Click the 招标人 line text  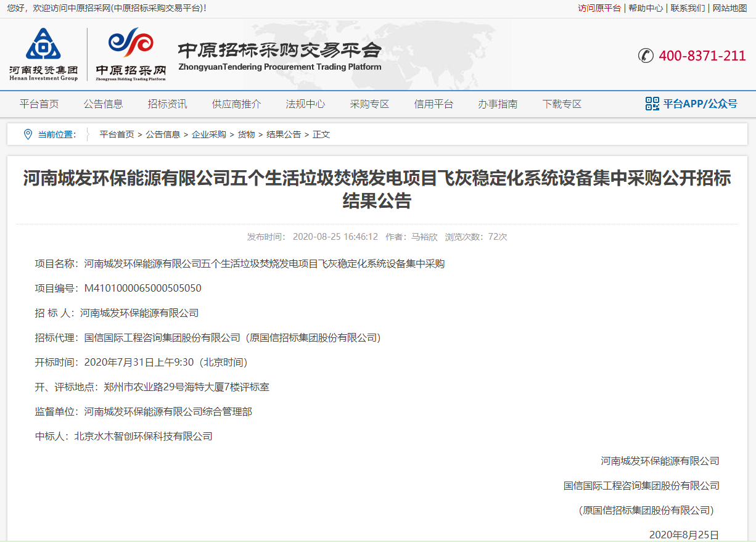pos(117,313)
